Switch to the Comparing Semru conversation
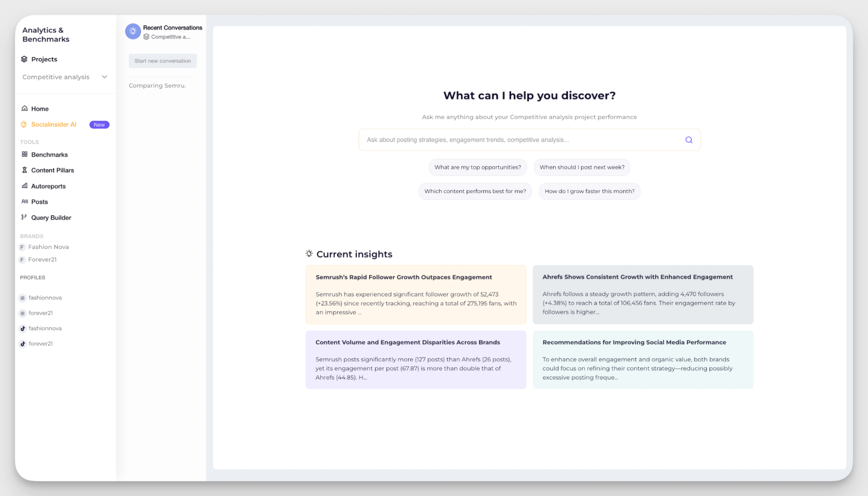 point(158,85)
